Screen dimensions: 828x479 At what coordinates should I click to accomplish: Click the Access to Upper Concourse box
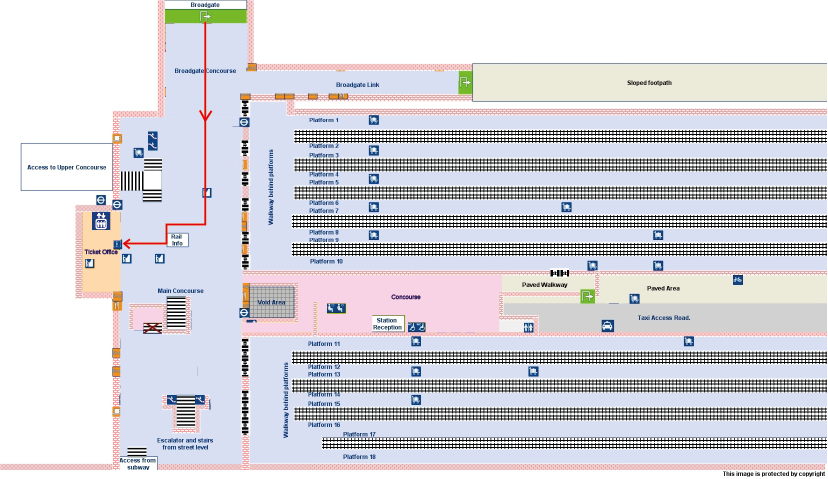point(65,166)
